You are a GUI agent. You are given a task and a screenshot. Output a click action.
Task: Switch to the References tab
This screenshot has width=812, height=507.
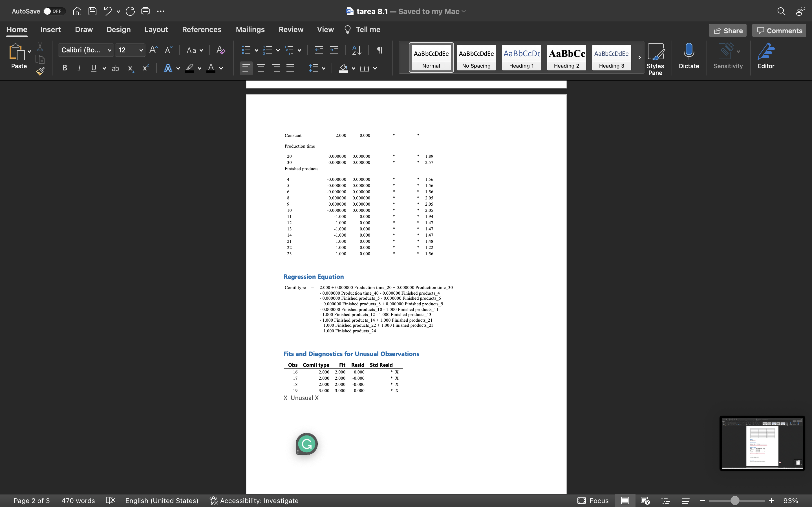[x=202, y=30]
